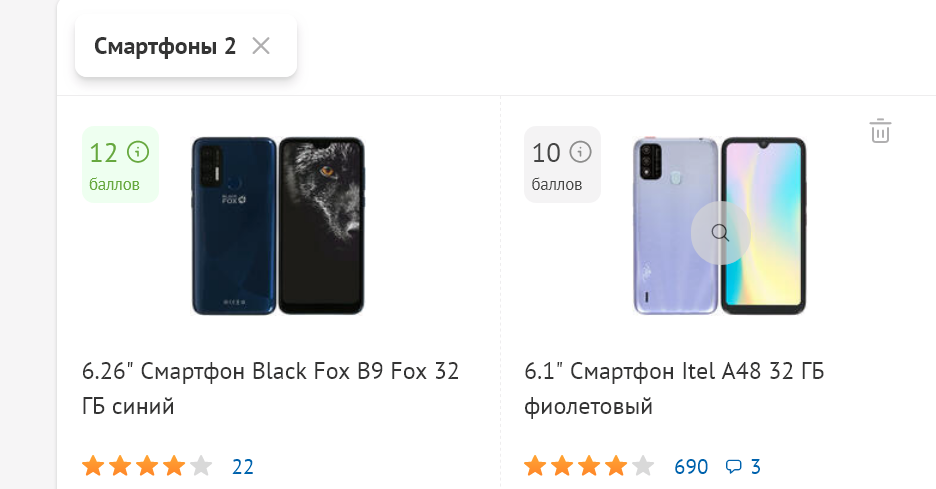Open the purple Itel A48 phone image
This screenshot has height=489, width=936.
(720, 226)
